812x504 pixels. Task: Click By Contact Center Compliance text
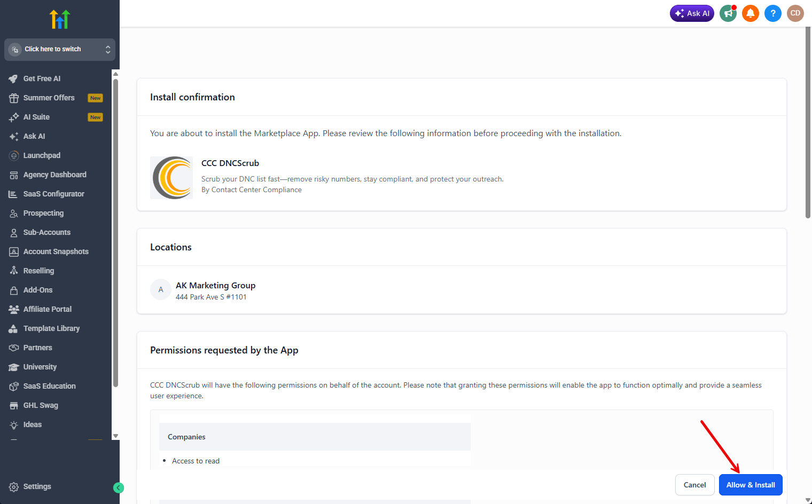[x=252, y=190]
